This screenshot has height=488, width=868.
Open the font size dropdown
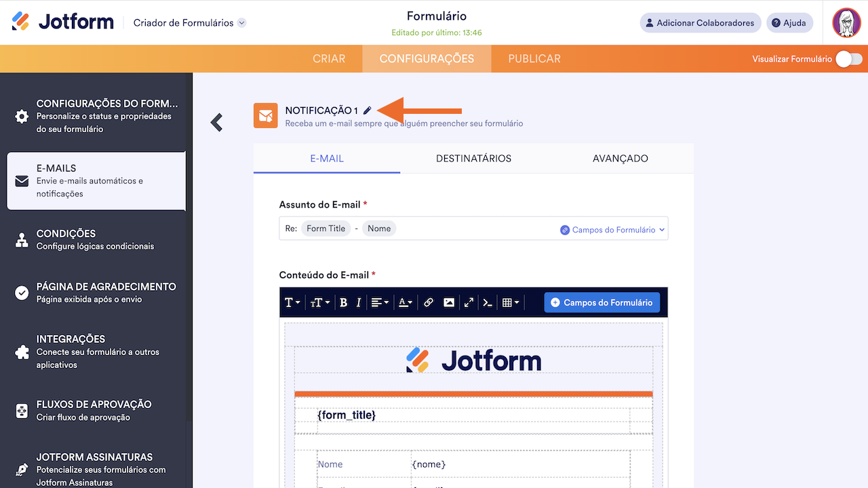pos(320,303)
